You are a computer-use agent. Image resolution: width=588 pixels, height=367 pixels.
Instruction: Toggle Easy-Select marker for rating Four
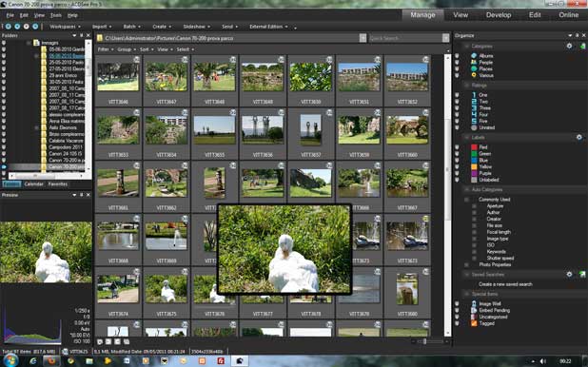click(x=457, y=115)
